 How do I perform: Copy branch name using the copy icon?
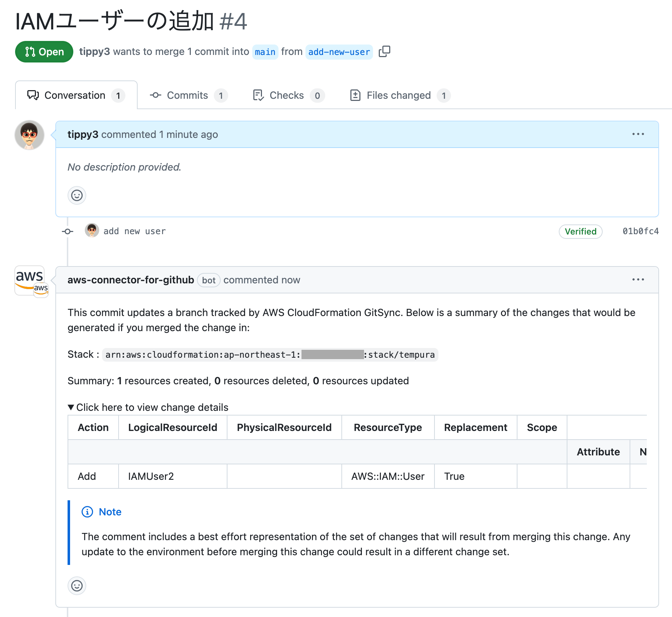click(x=384, y=52)
